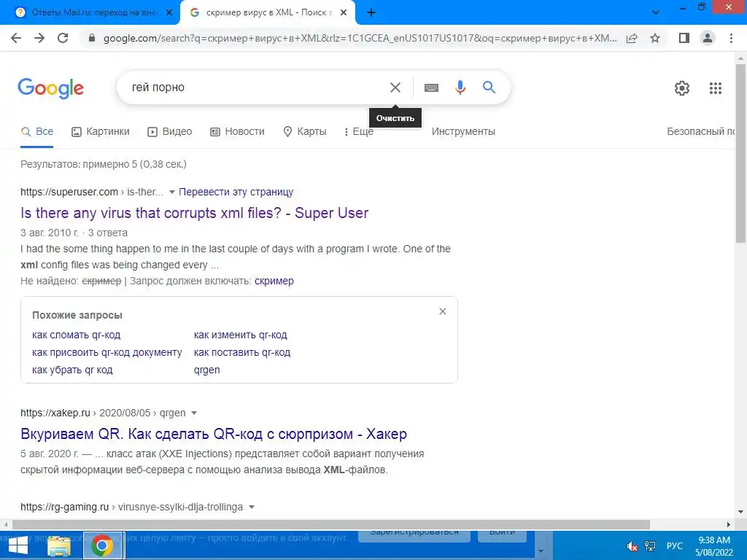The image size is (747, 560).
Task: Search как присвоить qr-код документу
Action: [x=107, y=352]
